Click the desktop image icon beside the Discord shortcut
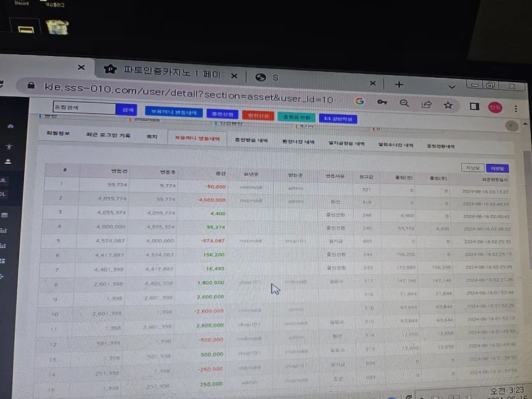Image resolution: width=532 pixels, height=399 pixels. click(x=57, y=27)
